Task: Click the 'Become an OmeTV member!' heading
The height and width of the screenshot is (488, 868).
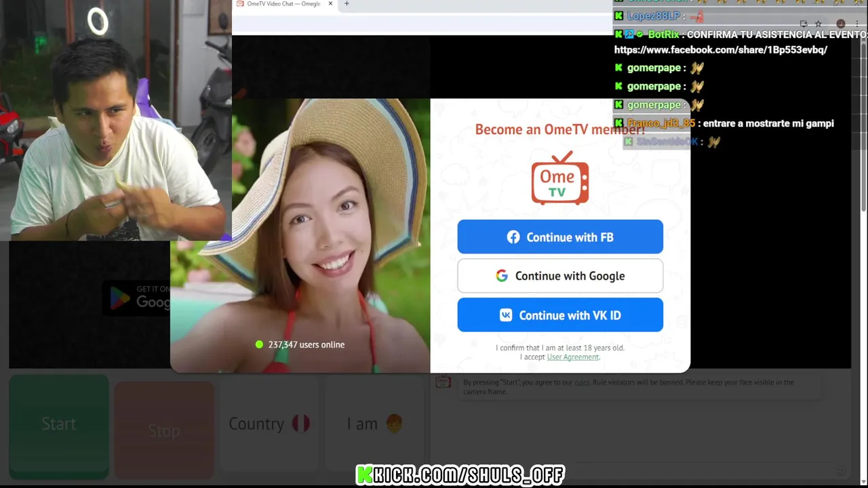Action: click(560, 129)
